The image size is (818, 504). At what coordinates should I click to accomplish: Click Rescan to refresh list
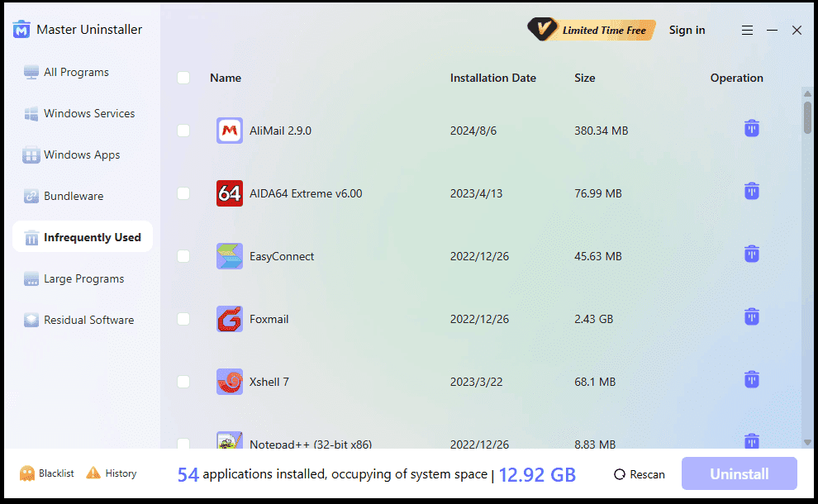point(640,474)
